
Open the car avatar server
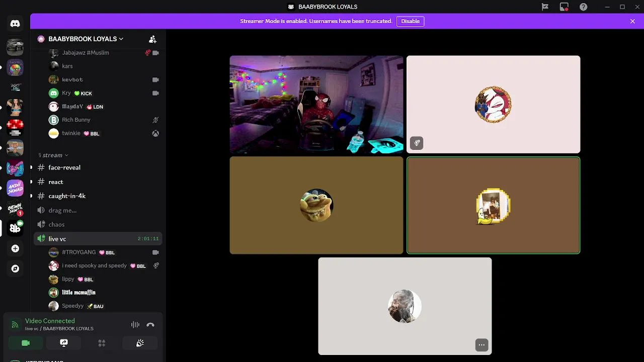coord(15,47)
